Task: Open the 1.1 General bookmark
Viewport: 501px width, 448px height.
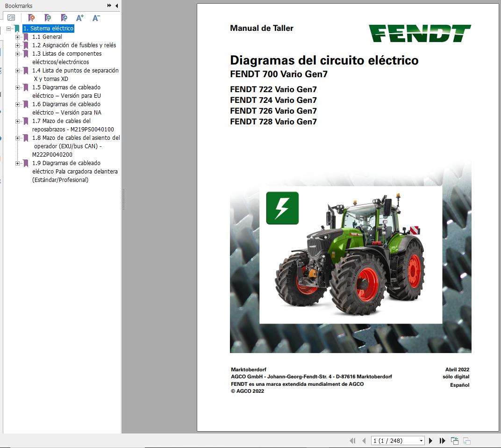Action: (x=47, y=37)
